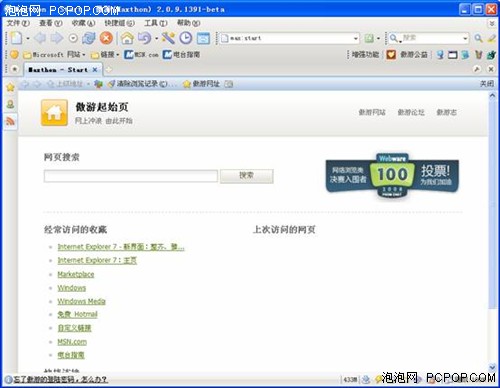Open the Undo closed tab dropdown arrow
Viewport: 500px width, 388px height.
156,38
